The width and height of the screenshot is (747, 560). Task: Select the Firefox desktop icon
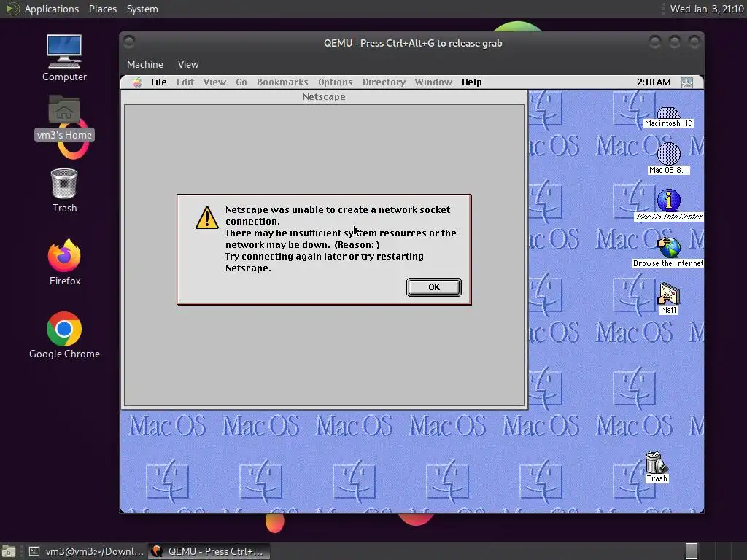64,262
